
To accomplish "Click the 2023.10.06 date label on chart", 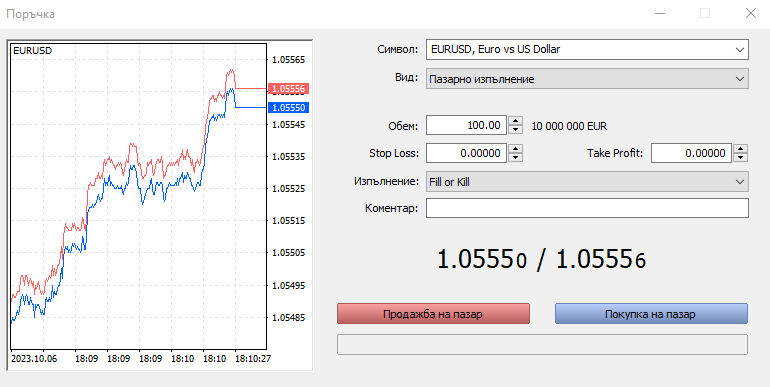I will [x=34, y=359].
